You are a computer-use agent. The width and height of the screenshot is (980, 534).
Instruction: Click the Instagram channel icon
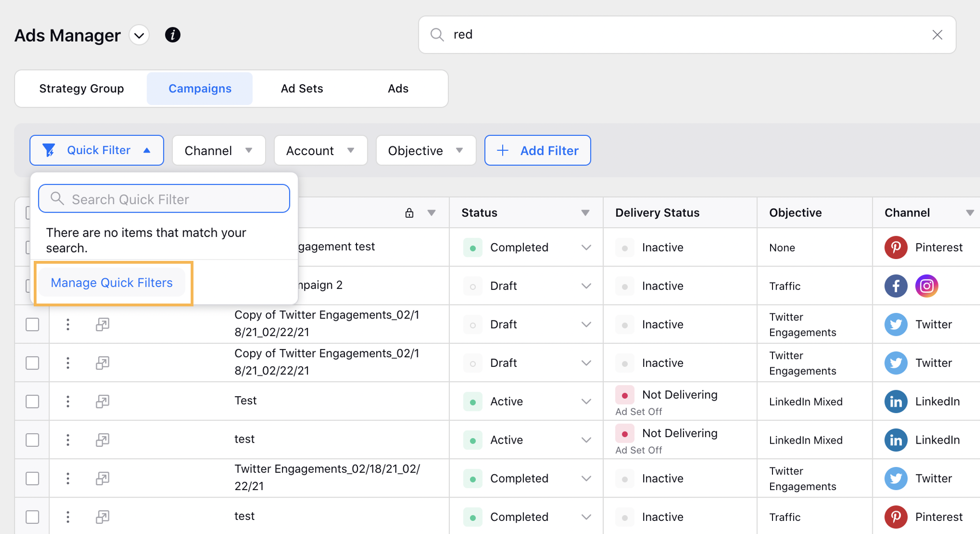[927, 286]
